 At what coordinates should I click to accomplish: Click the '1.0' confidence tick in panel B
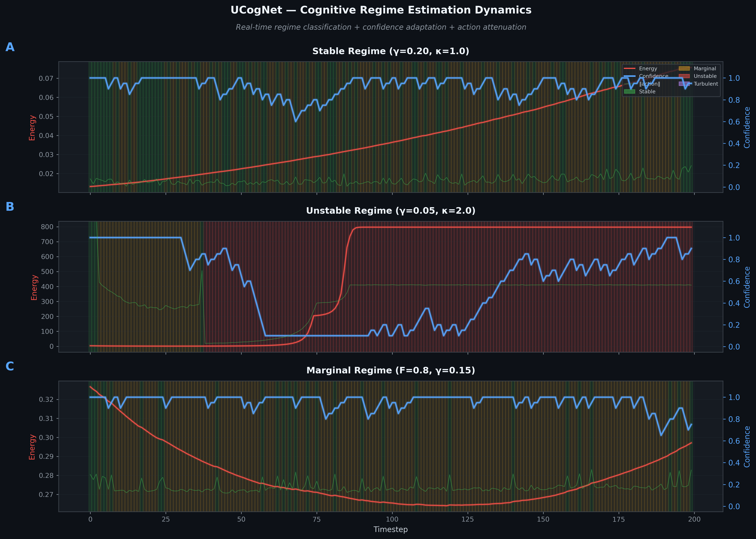point(734,238)
